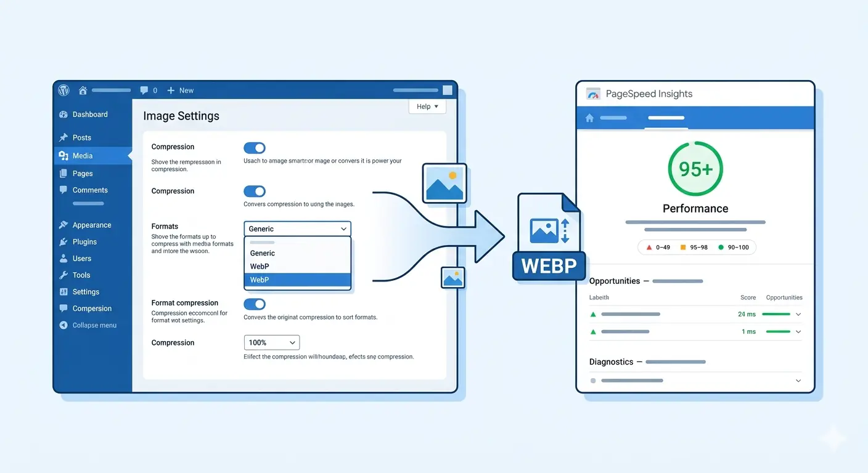Expand the 24 ms opportunity row
This screenshot has height=473, width=868.
tap(798, 314)
